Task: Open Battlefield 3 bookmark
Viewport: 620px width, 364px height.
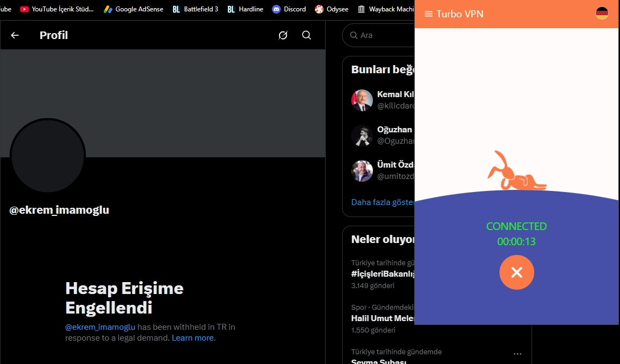Action: pos(195,9)
